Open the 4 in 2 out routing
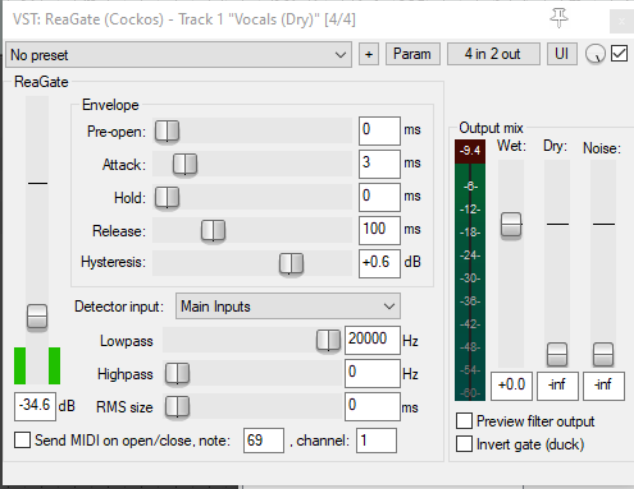Viewport: 634px width, 489px height. [x=493, y=54]
